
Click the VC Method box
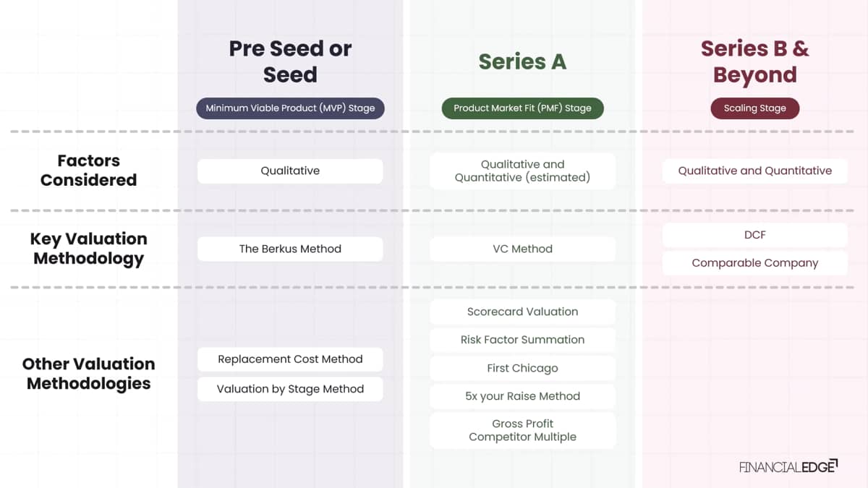point(522,249)
